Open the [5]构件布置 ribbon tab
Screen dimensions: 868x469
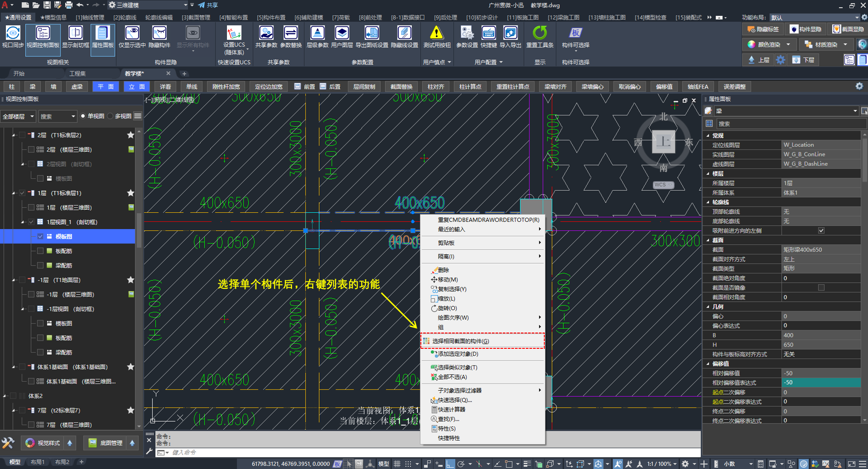(271, 17)
